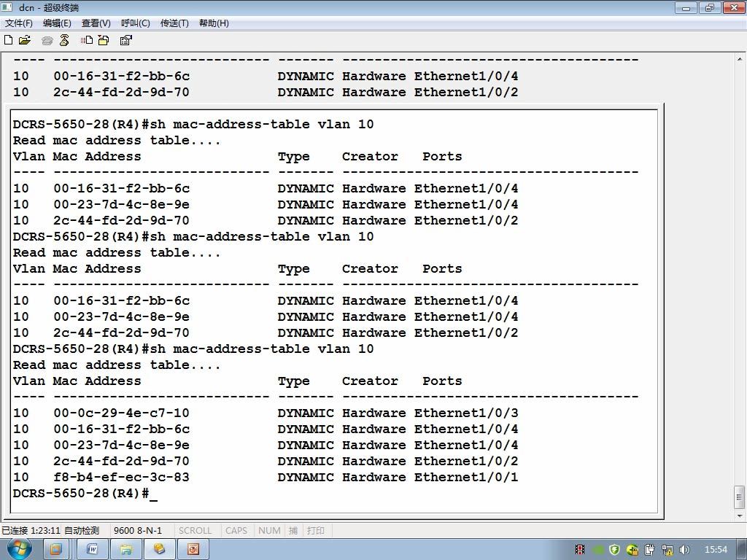Click the Show desktop strip at taskbar end

[743, 550]
